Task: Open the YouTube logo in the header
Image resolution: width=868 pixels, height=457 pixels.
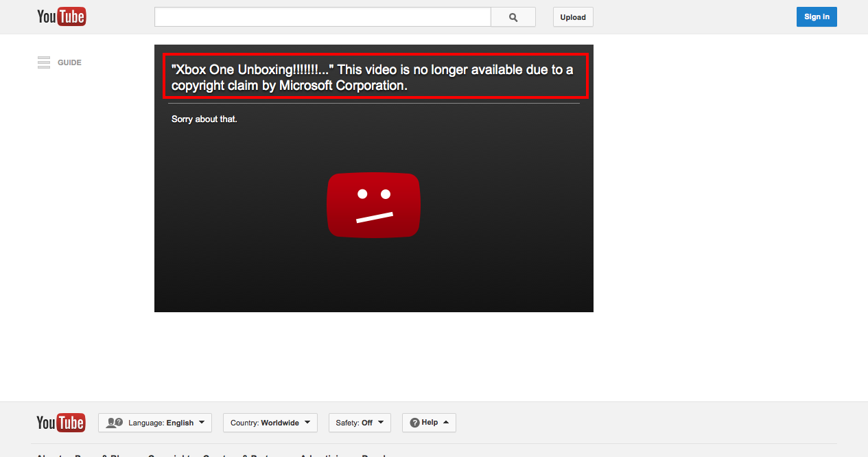Action: point(62,16)
